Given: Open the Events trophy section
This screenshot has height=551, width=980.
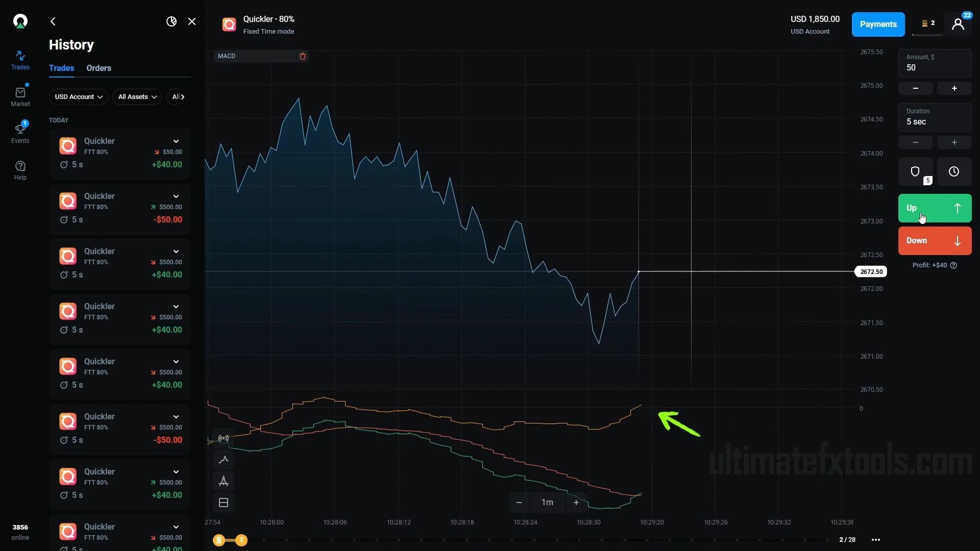Looking at the screenshot, I should point(20,133).
